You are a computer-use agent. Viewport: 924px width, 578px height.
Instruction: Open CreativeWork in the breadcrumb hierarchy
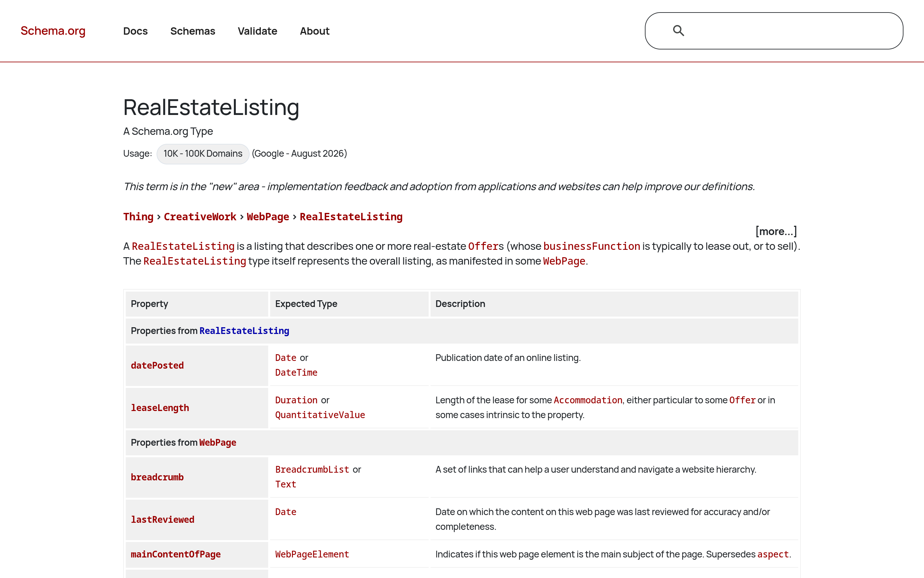pyautogui.click(x=200, y=217)
